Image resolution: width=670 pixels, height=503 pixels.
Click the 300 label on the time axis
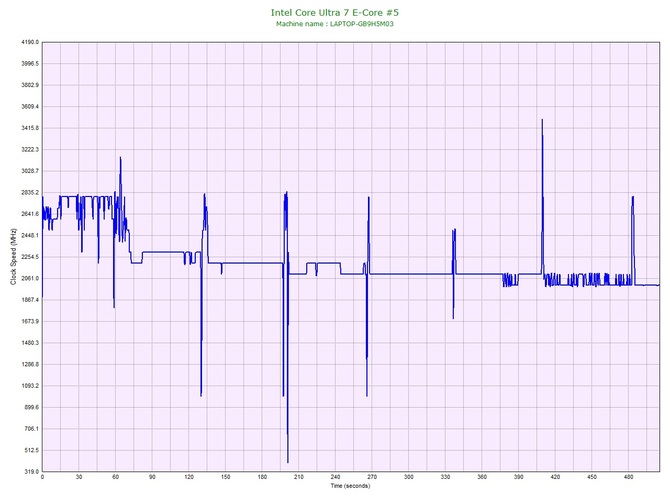409,477
